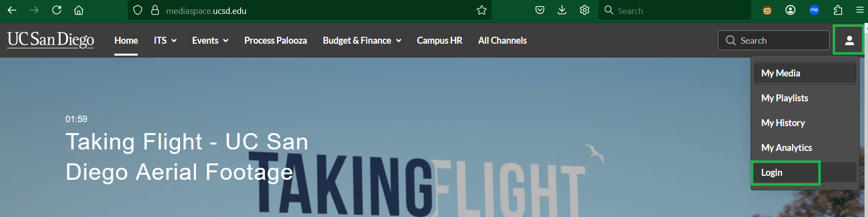Click the user profile icon in the site header
This screenshot has height=217, width=868.
click(849, 40)
